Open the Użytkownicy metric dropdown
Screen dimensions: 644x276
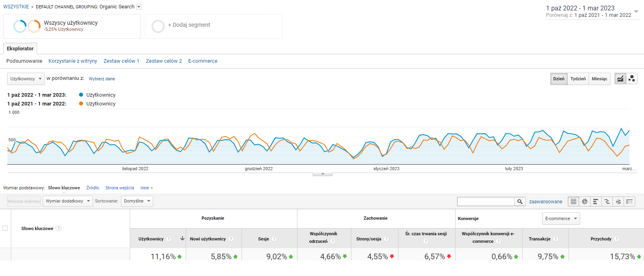click(x=26, y=79)
